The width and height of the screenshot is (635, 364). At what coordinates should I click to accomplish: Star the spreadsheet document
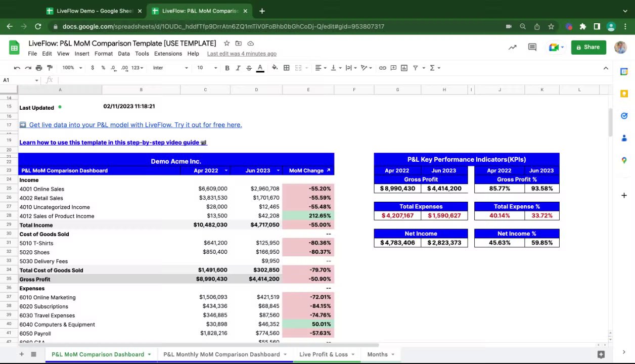[226, 43]
